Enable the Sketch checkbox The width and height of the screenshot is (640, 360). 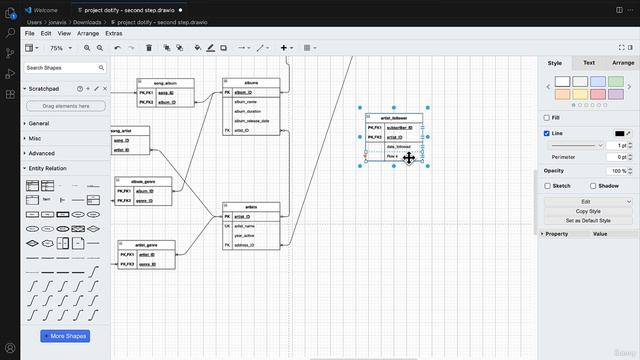pos(547,186)
